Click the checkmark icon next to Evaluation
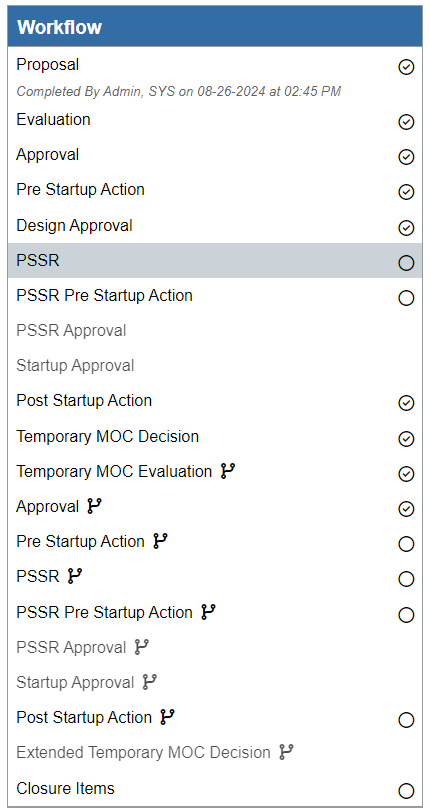 coord(406,122)
